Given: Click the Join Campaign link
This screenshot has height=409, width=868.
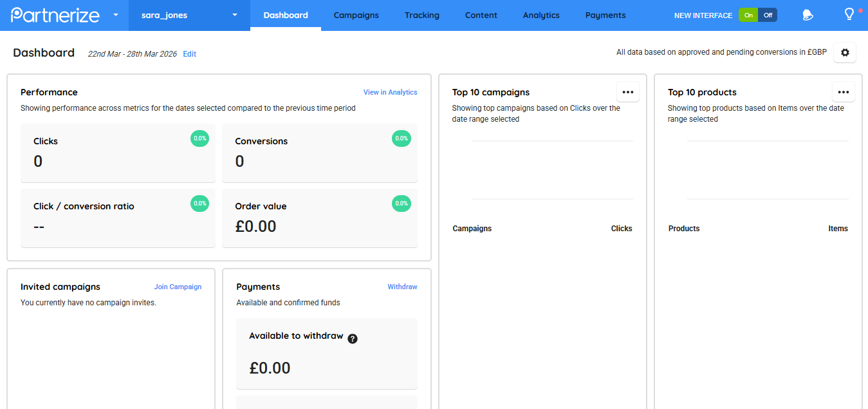Looking at the screenshot, I should coord(178,287).
